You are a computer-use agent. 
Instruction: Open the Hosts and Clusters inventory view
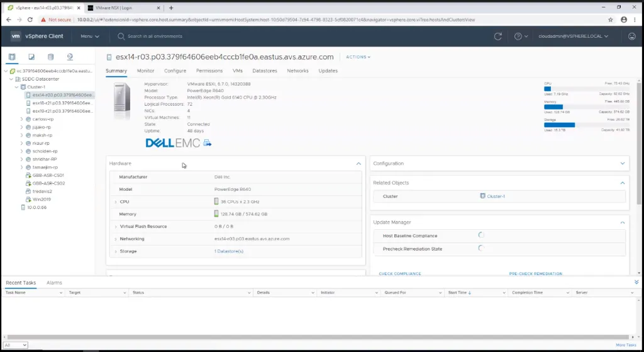click(x=13, y=57)
